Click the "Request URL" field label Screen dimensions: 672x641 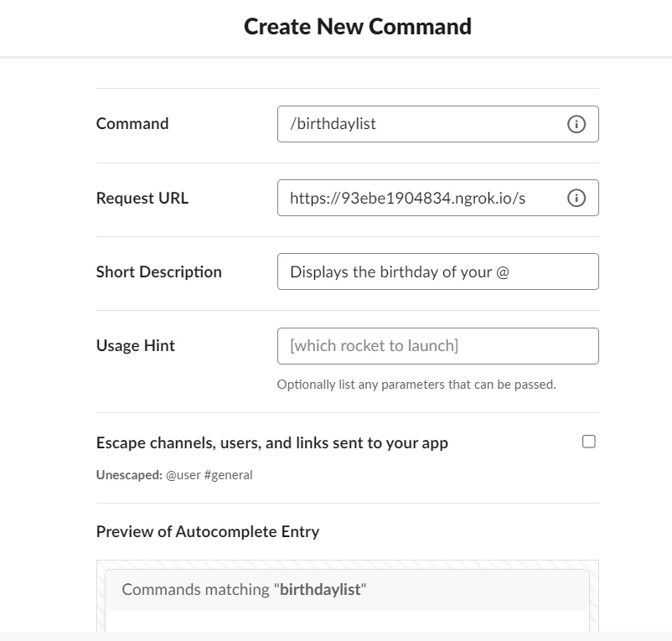pos(142,199)
